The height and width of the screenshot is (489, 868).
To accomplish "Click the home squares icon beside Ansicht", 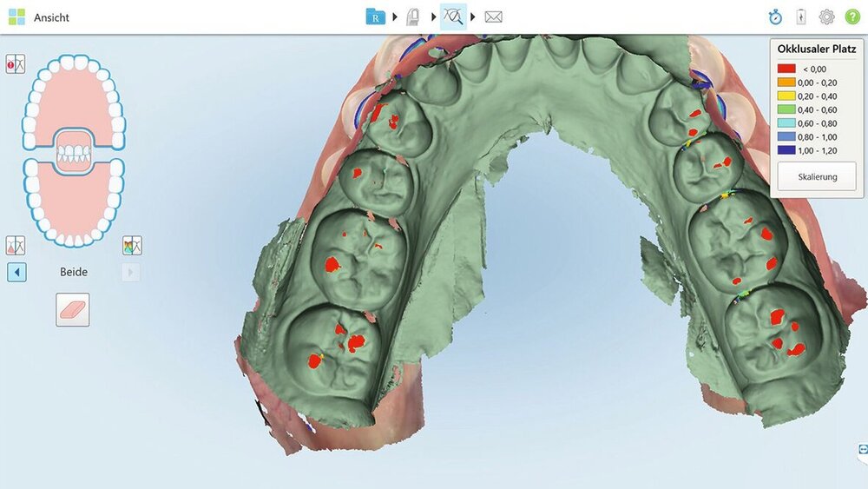I will pyautogui.click(x=16, y=17).
